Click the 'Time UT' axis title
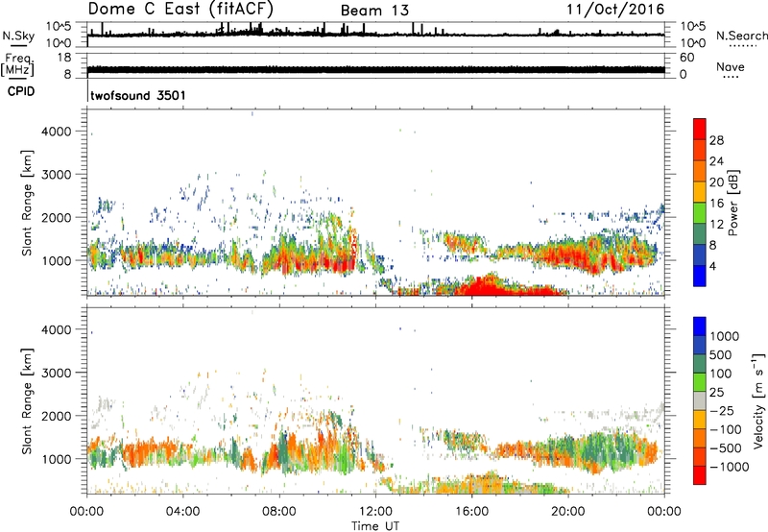768x532 pixels. click(375, 526)
